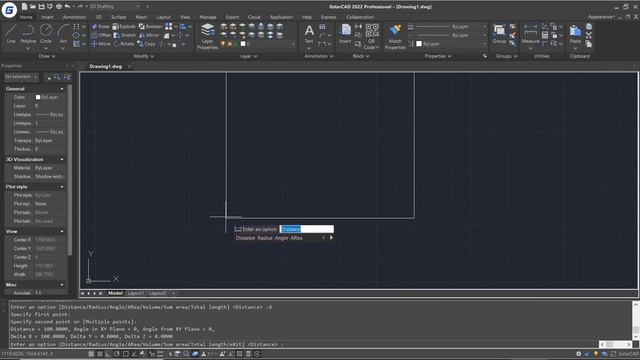Click the Explode tool
Viewport: 640px width, 360px height.
tap(124, 27)
